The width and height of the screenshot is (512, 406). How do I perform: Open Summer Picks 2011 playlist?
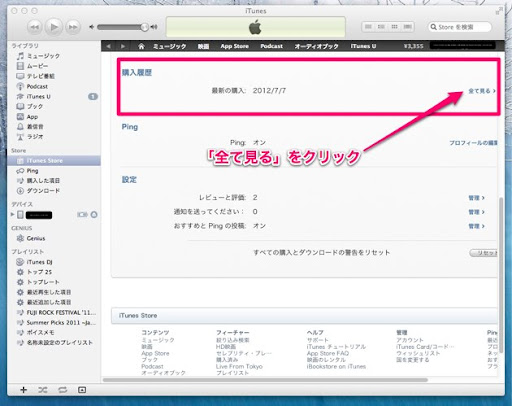pos(61,323)
